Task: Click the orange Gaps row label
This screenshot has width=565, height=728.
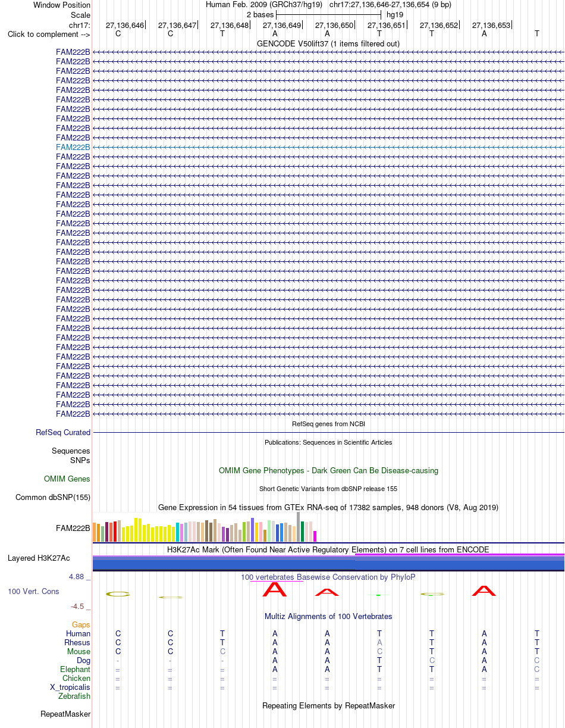Action: click(x=81, y=625)
